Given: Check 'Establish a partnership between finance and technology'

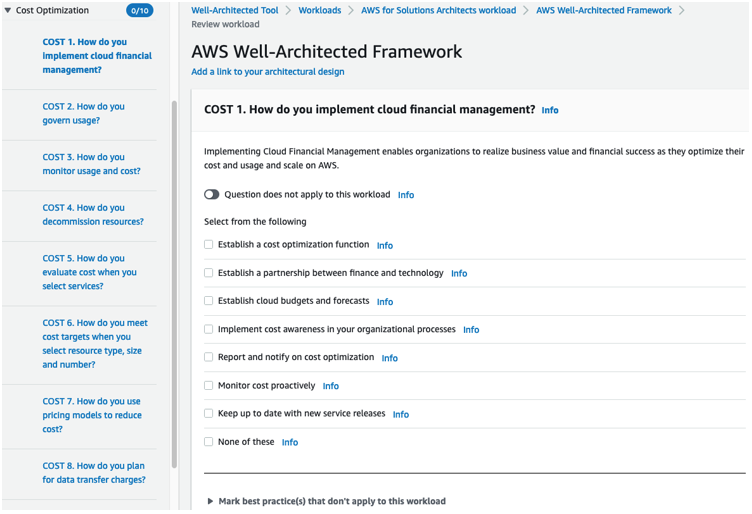Looking at the screenshot, I should coord(208,272).
